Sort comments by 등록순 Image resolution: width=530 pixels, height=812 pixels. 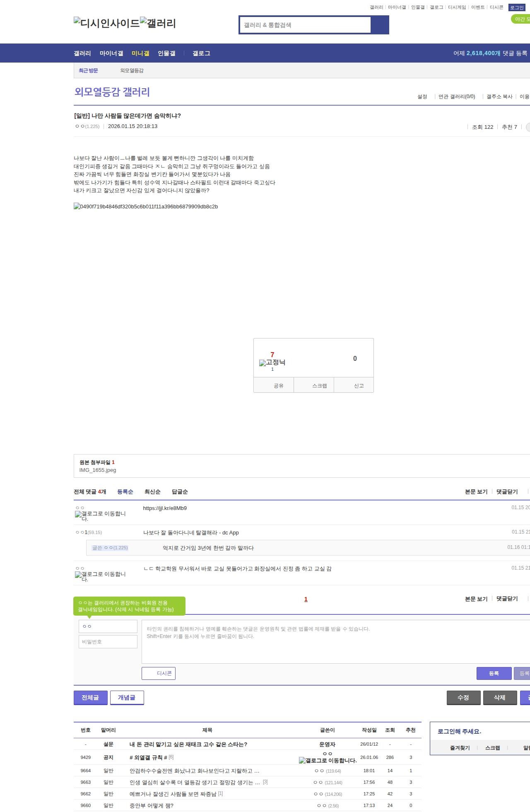click(125, 492)
